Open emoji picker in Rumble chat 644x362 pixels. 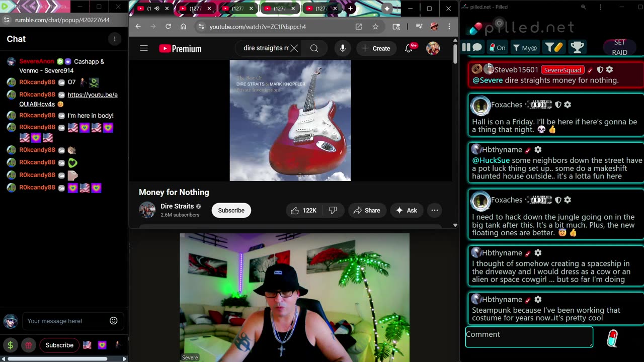tap(114, 321)
